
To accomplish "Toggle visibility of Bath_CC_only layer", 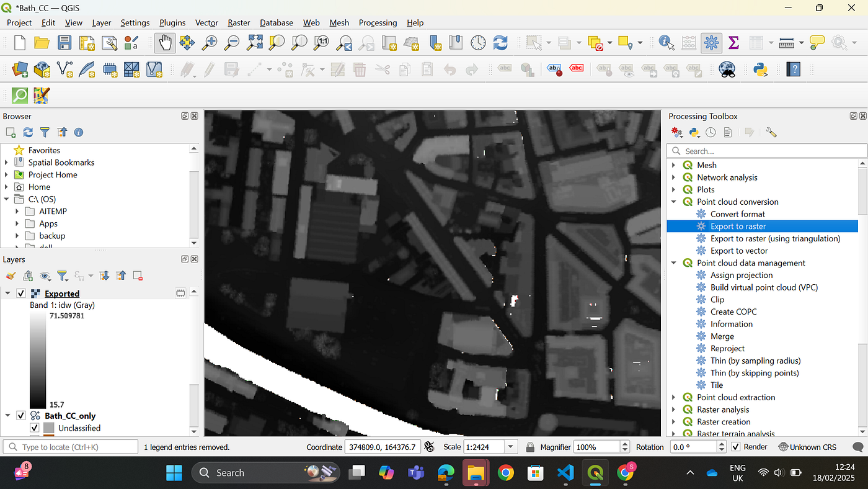I will (21, 416).
